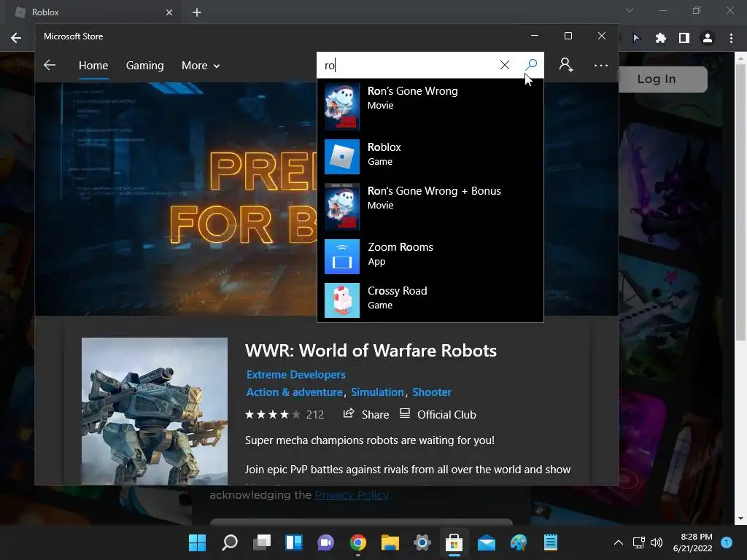Image resolution: width=747 pixels, height=560 pixels.
Task: Open Paint app from taskbar
Action: coord(519,542)
